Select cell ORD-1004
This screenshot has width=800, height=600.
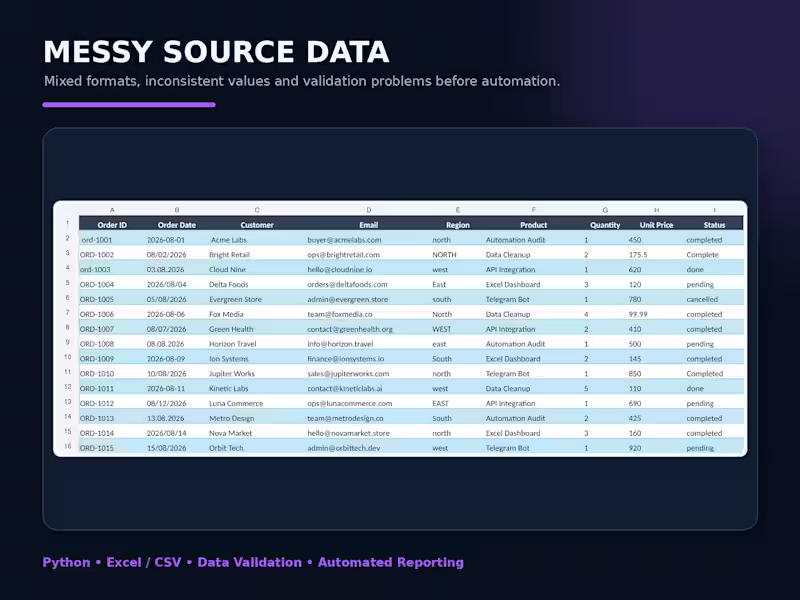tap(96, 284)
